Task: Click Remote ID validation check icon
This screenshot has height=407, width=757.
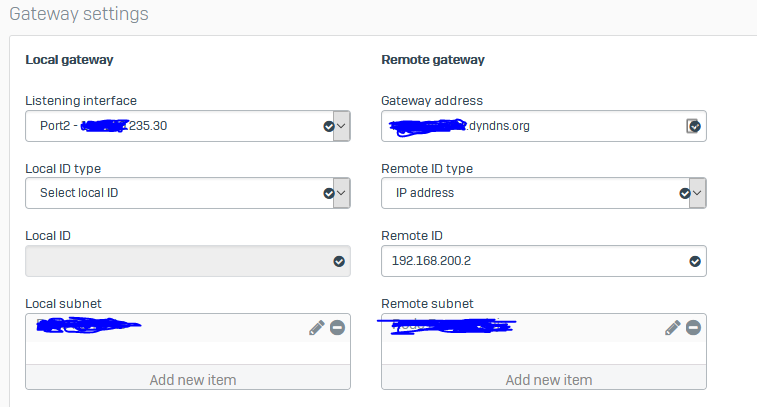Action: 695,261
